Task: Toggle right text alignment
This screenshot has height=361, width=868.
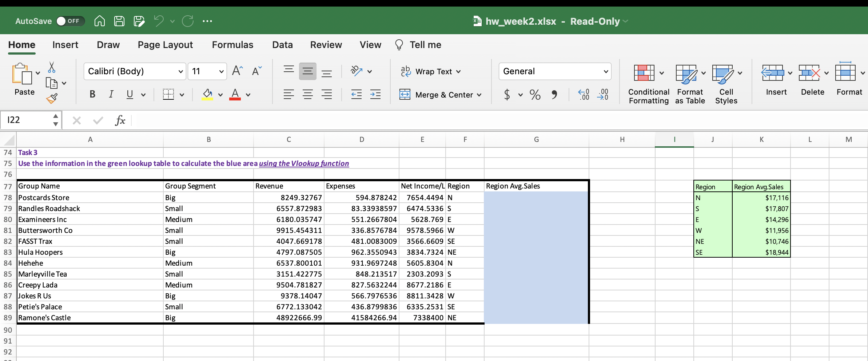Action: (327, 94)
